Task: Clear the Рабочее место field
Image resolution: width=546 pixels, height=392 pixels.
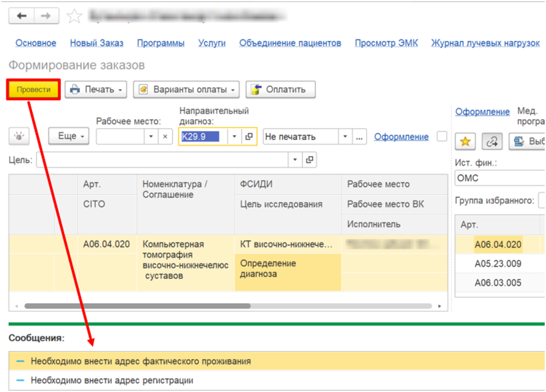Action: [x=165, y=136]
